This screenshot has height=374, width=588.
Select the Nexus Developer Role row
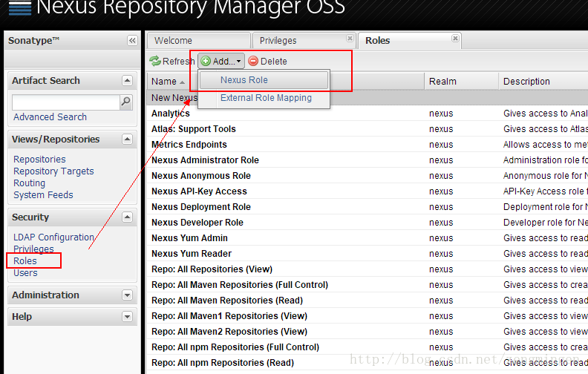tap(367, 223)
